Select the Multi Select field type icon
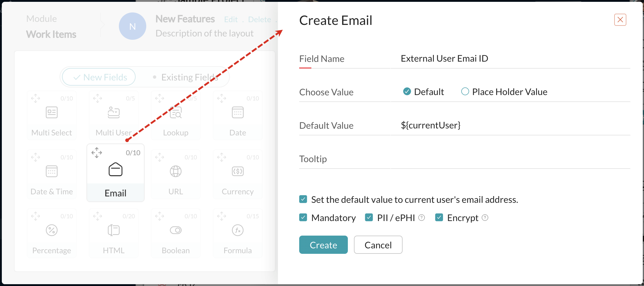This screenshot has width=644, height=286. pos(52,112)
